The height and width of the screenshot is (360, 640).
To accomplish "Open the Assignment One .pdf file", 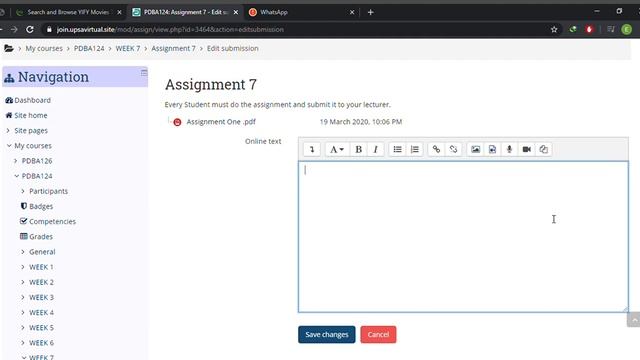I will [x=221, y=122].
